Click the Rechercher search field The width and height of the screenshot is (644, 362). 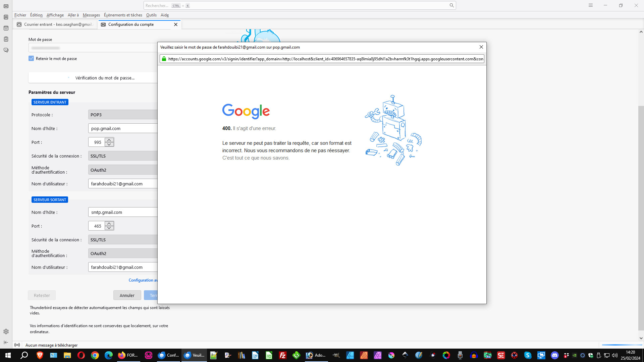click(300, 5)
